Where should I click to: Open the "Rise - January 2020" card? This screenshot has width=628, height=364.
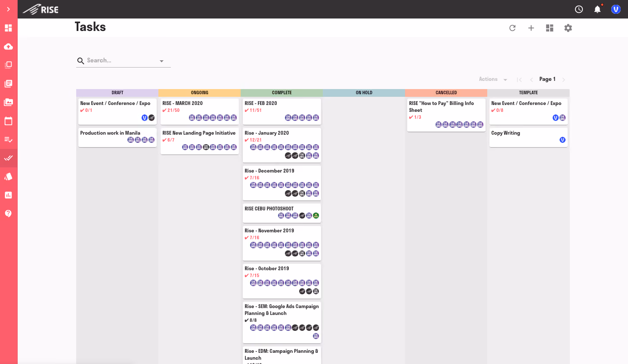(x=282, y=145)
